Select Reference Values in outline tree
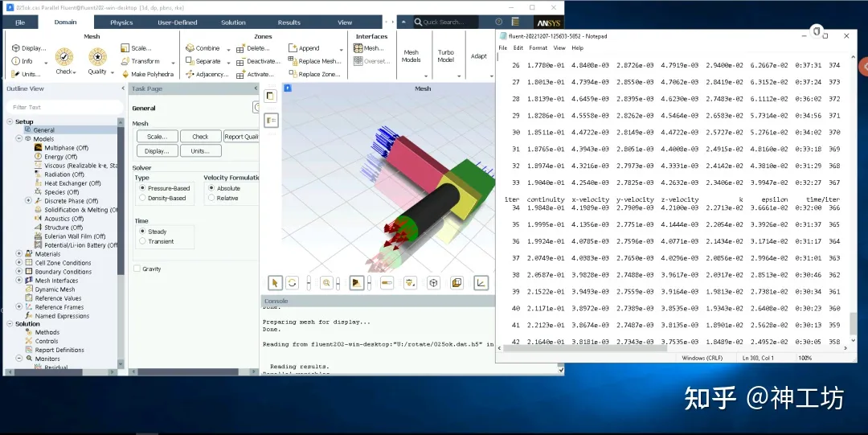 pos(58,298)
